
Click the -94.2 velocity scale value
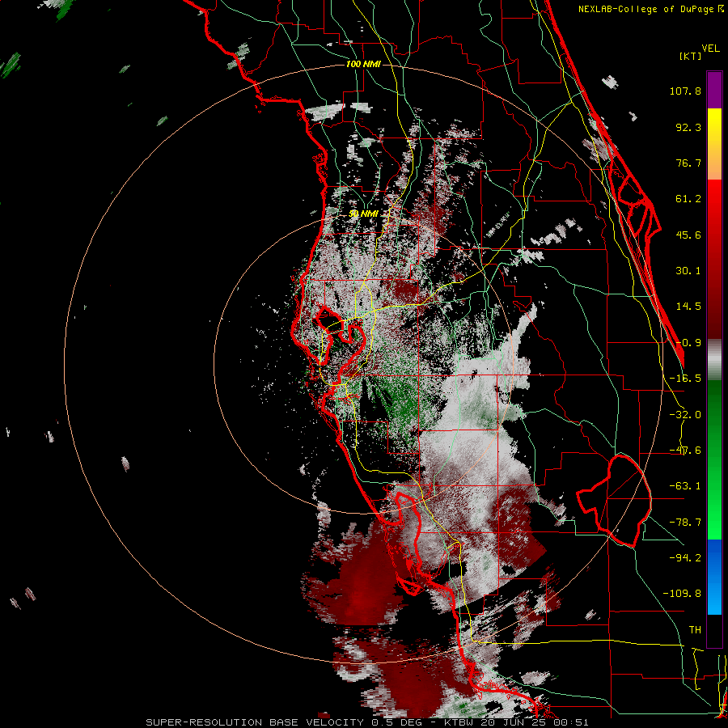click(685, 557)
